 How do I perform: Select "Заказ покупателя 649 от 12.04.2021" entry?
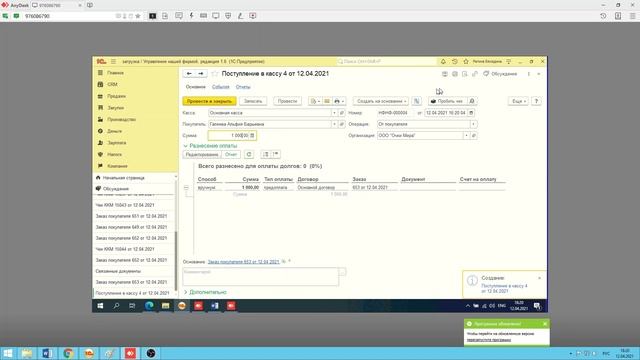click(131, 227)
